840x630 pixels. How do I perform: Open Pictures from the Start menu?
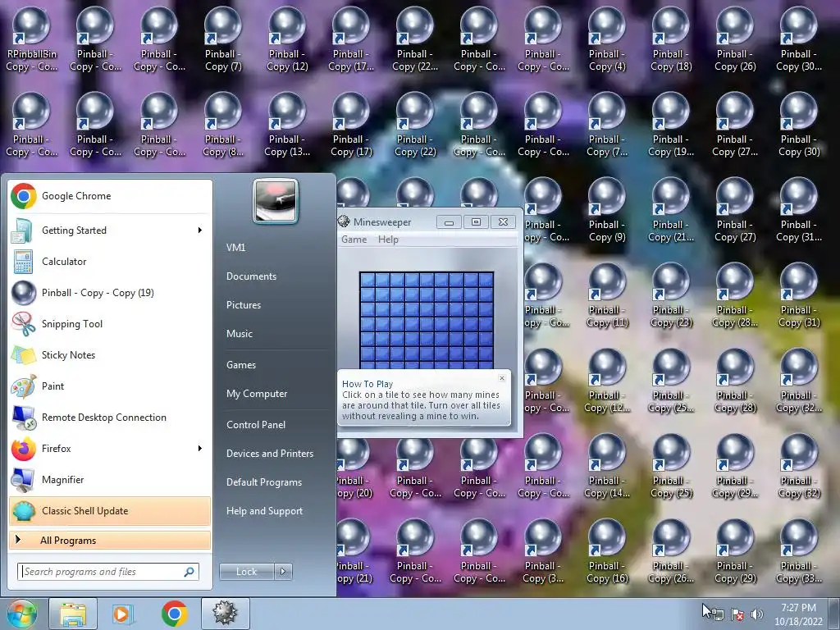(x=244, y=305)
